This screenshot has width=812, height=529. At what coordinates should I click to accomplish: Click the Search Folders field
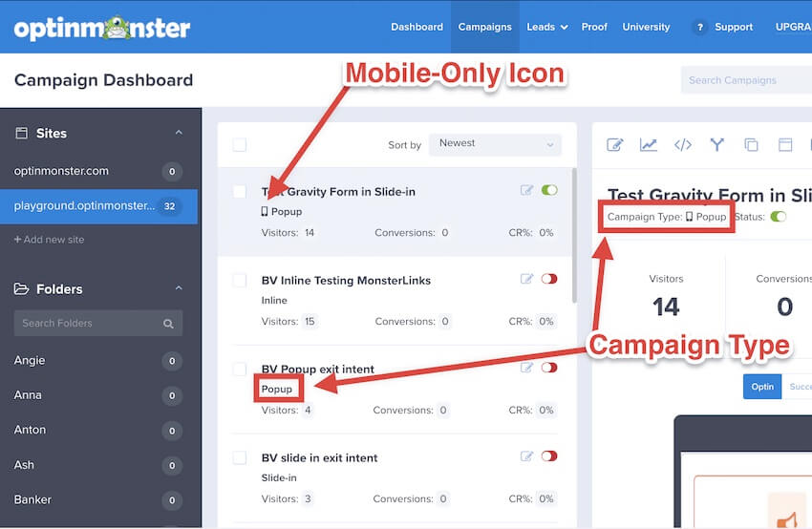pyautogui.click(x=98, y=323)
